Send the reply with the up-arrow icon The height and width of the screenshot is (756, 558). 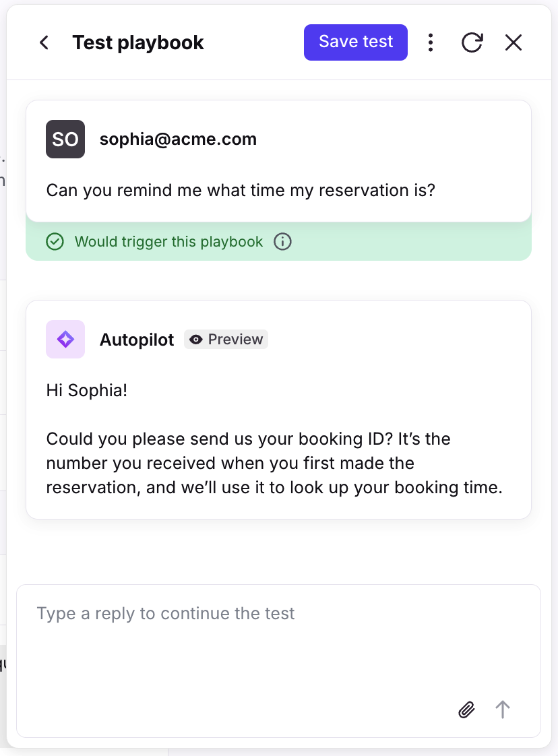(x=503, y=709)
